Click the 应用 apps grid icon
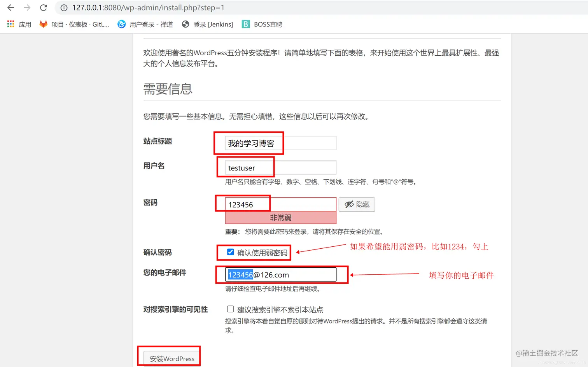The image size is (588, 367). 10,24
